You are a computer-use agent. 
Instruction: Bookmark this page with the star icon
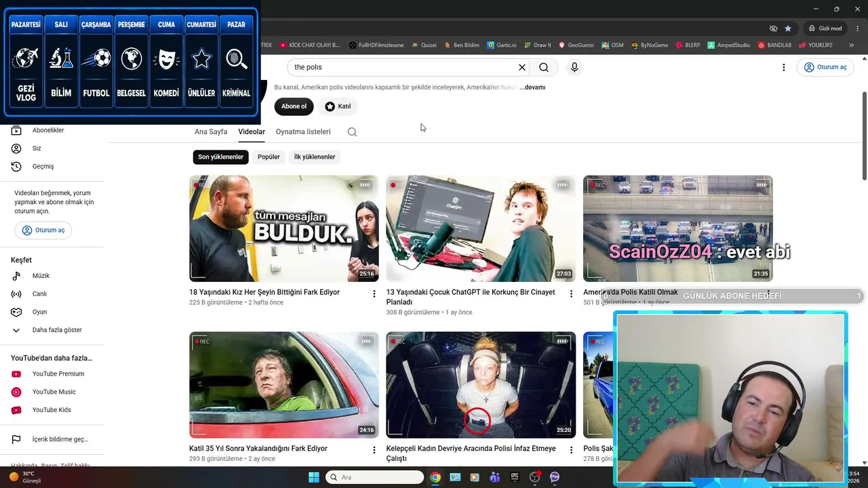(x=788, y=28)
